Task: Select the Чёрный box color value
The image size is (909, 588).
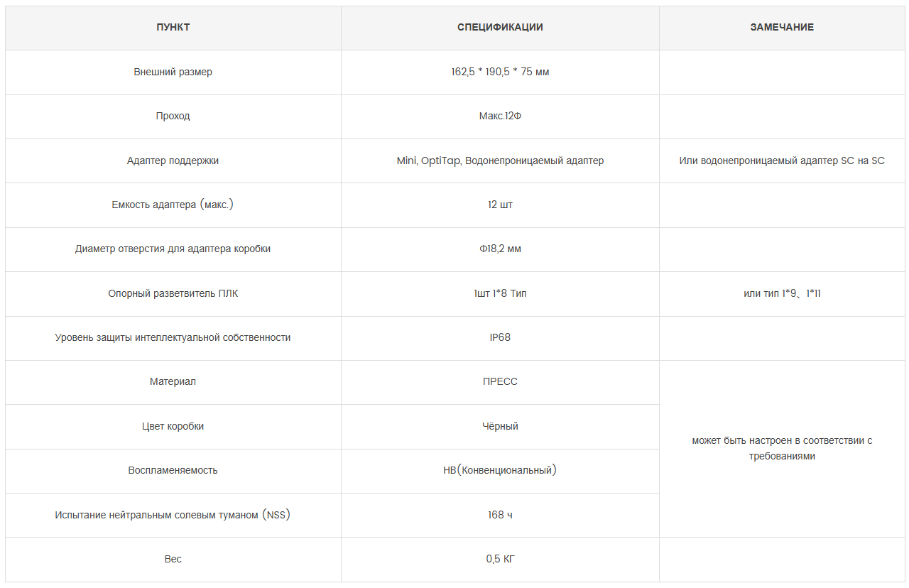Action: click(x=500, y=426)
